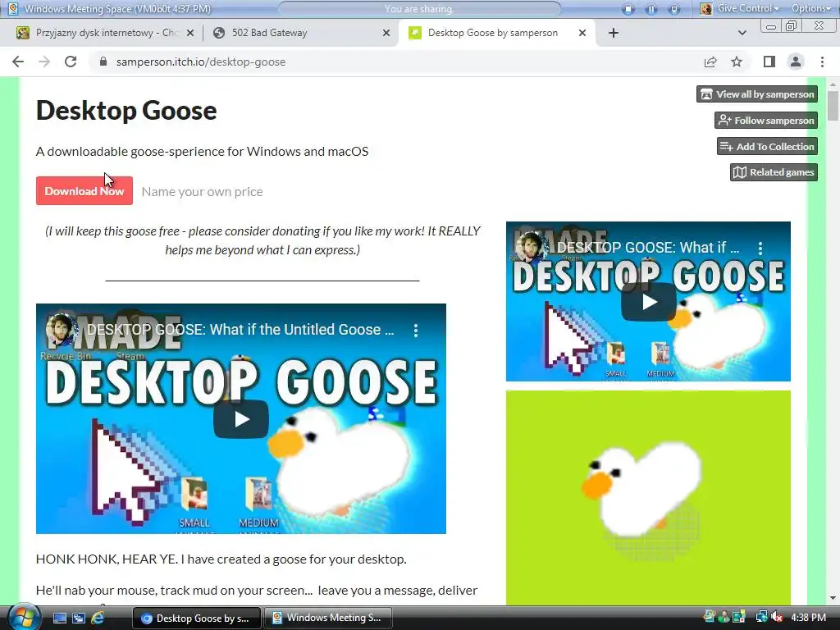This screenshot has height=630, width=840.
Task: Play the large Desktop Goose video
Action: pyautogui.click(x=241, y=419)
